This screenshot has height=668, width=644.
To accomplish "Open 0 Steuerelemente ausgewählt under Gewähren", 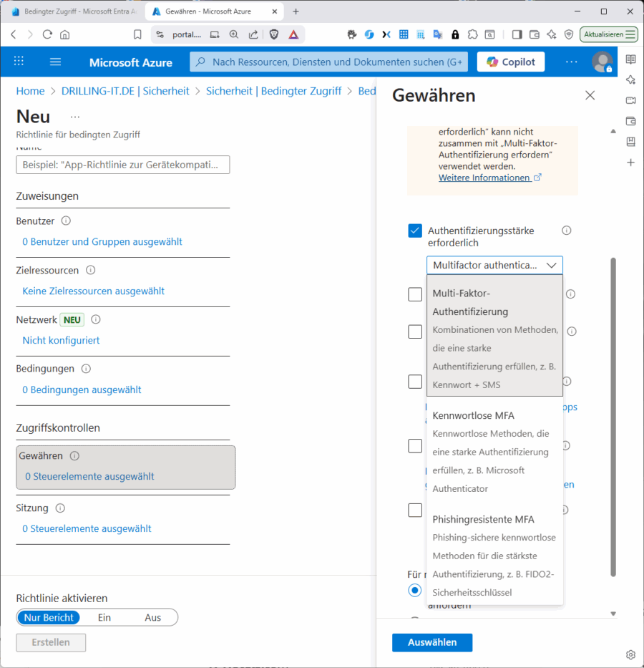I will click(x=89, y=476).
